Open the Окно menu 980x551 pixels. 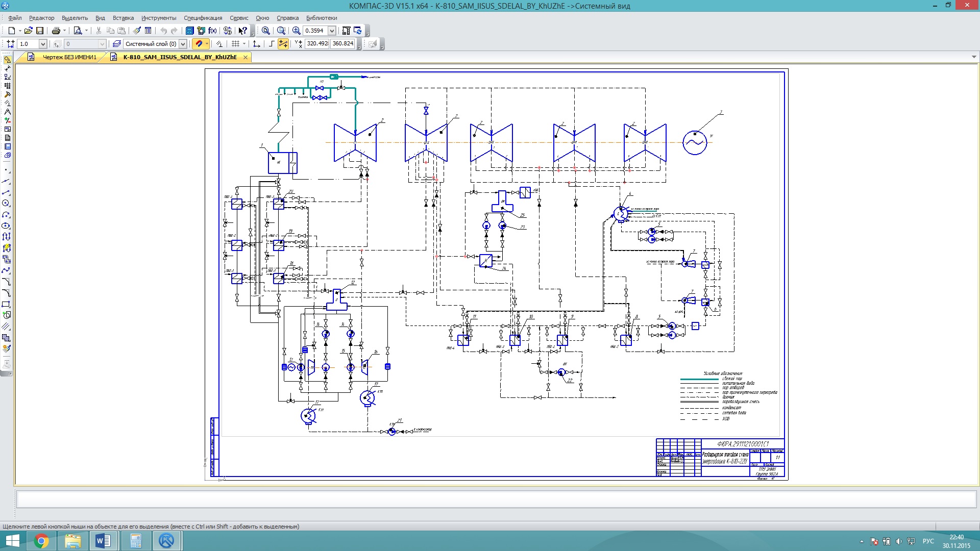(x=262, y=18)
